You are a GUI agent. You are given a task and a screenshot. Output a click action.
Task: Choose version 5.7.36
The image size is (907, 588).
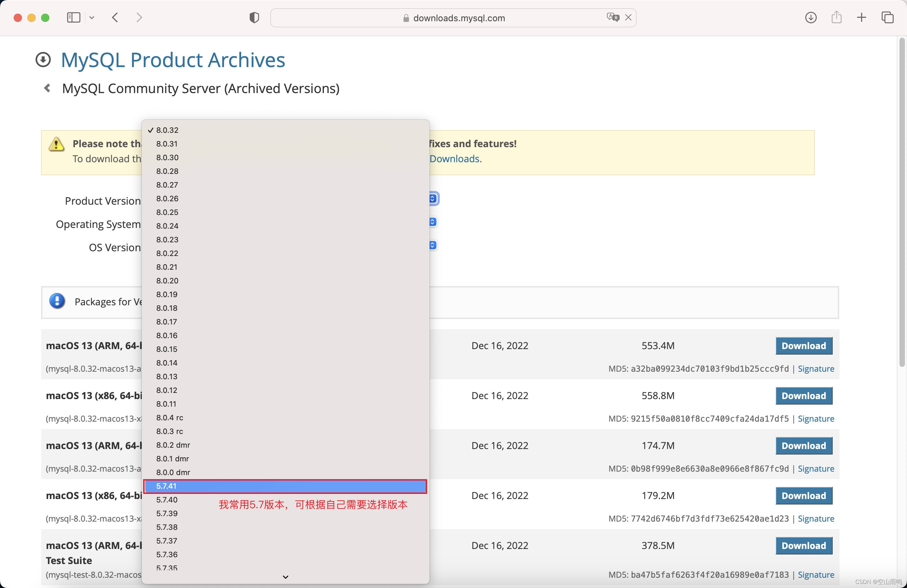coord(285,555)
